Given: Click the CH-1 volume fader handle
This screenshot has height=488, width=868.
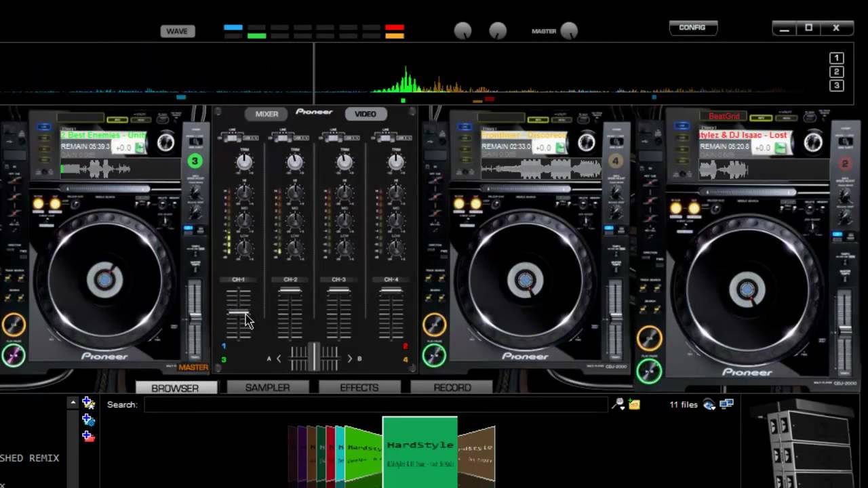Looking at the screenshot, I should (239, 313).
